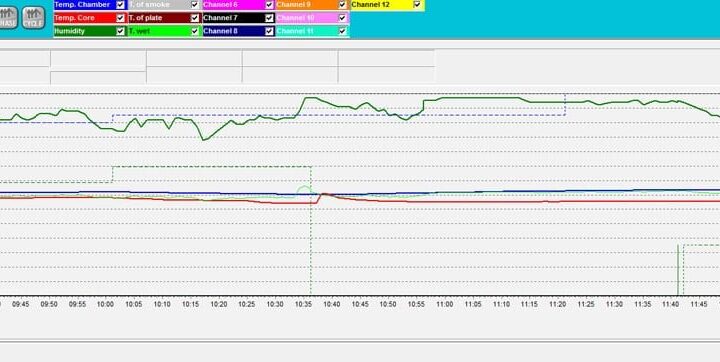Toggle the Temp. Chamber checkbox
720x362 pixels.
[120, 5]
